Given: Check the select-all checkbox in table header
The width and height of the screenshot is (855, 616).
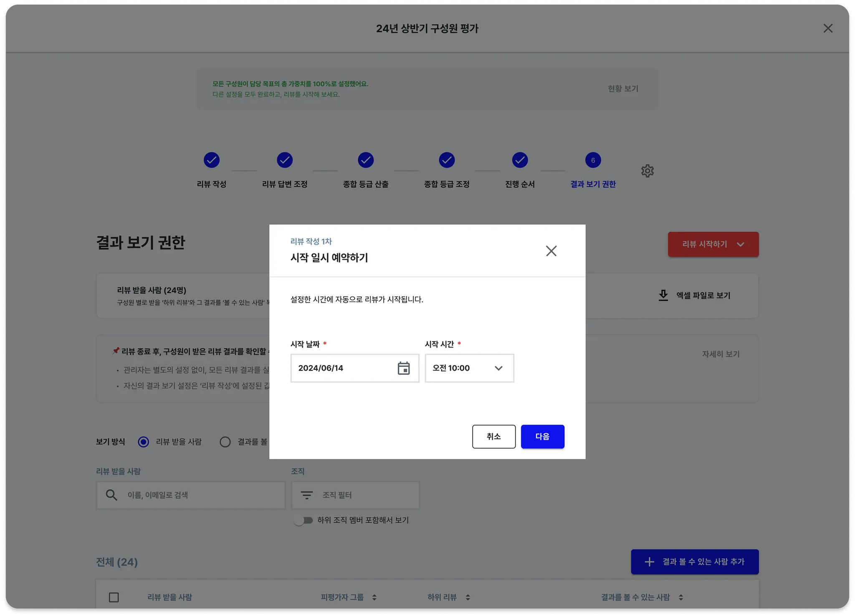Looking at the screenshot, I should coord(114,597).
